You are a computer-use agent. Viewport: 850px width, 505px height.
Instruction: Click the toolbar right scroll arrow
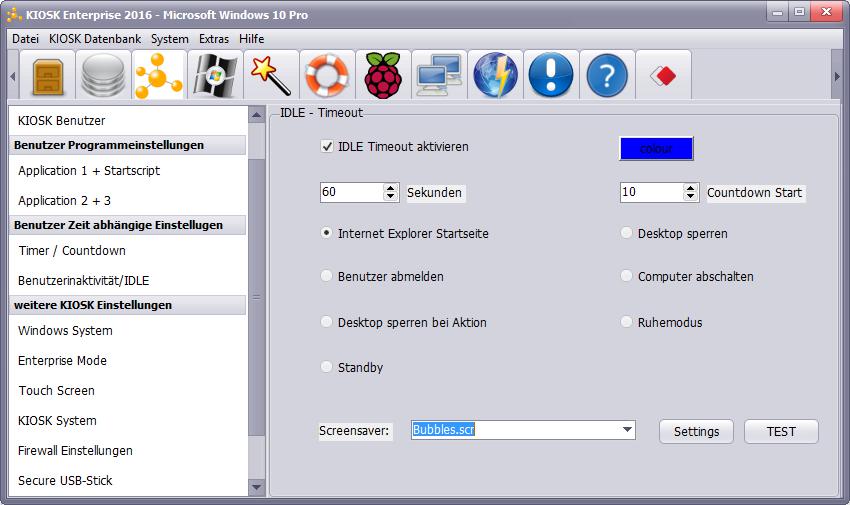837,76
